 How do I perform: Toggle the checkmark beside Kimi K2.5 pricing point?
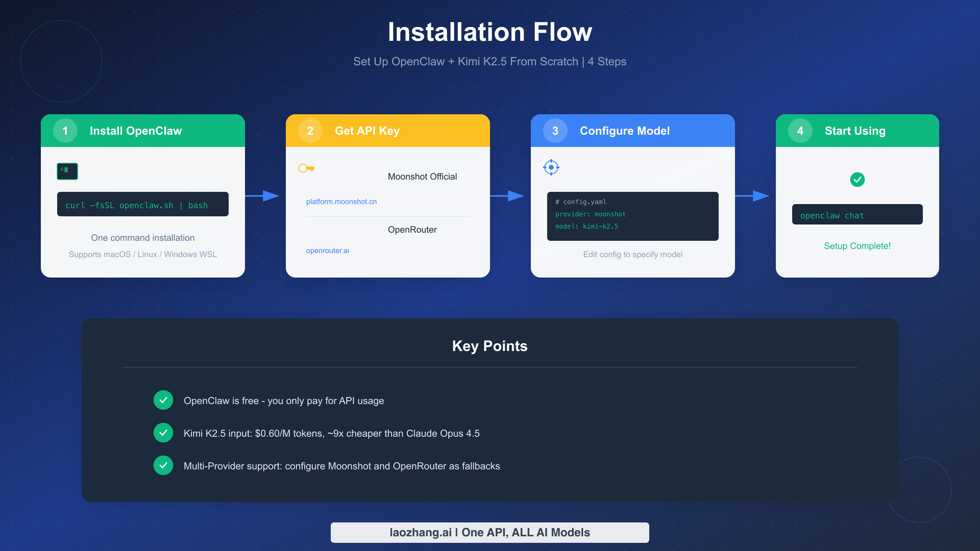[163, 433]
